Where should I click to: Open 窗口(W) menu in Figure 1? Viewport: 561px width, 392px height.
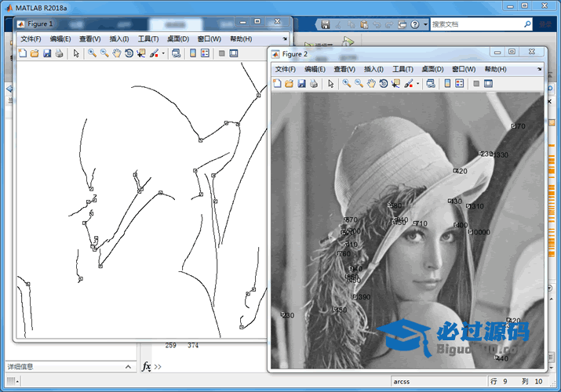[209, 39]
